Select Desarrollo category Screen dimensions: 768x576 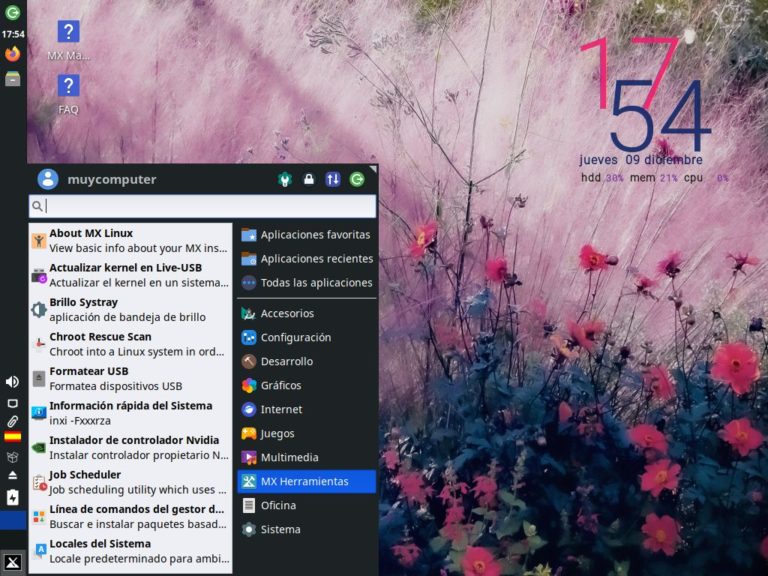307,361
